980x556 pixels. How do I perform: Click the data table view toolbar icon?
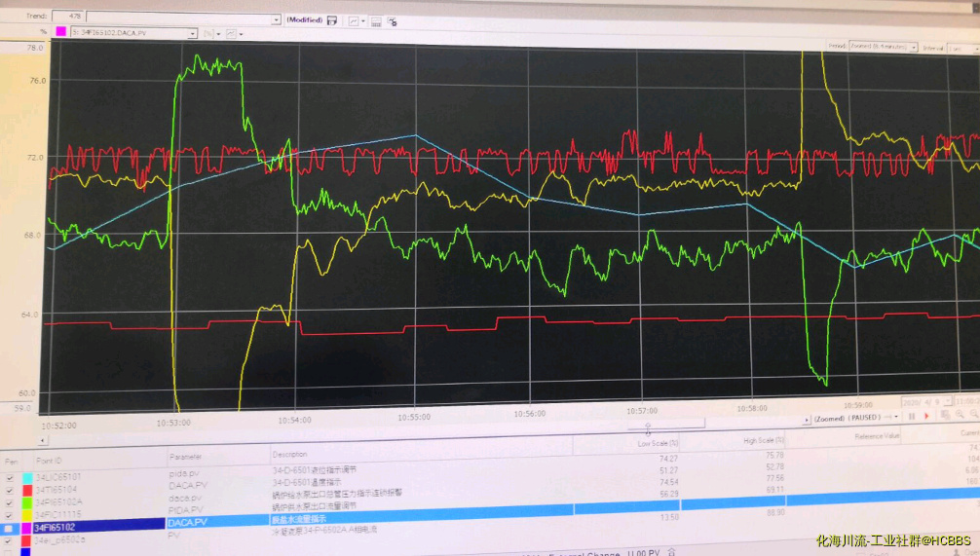click(376, 21)
